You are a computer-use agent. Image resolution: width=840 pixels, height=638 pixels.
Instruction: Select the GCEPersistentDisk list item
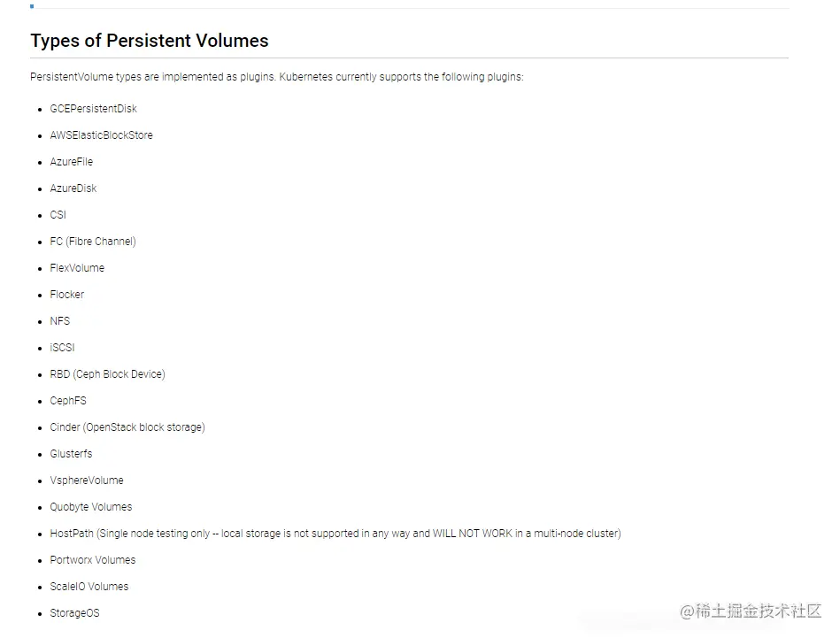pyautogui.click(x=93, y=109)
